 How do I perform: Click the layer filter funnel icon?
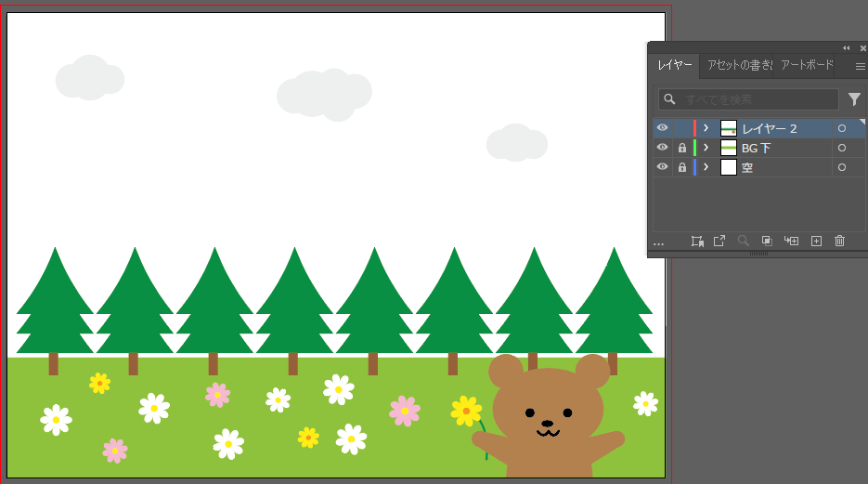tap(854, 99)
